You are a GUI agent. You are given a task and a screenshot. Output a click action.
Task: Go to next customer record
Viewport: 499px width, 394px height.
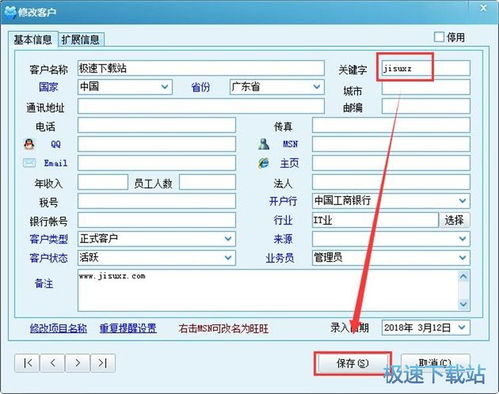click(x=78, y=363)
